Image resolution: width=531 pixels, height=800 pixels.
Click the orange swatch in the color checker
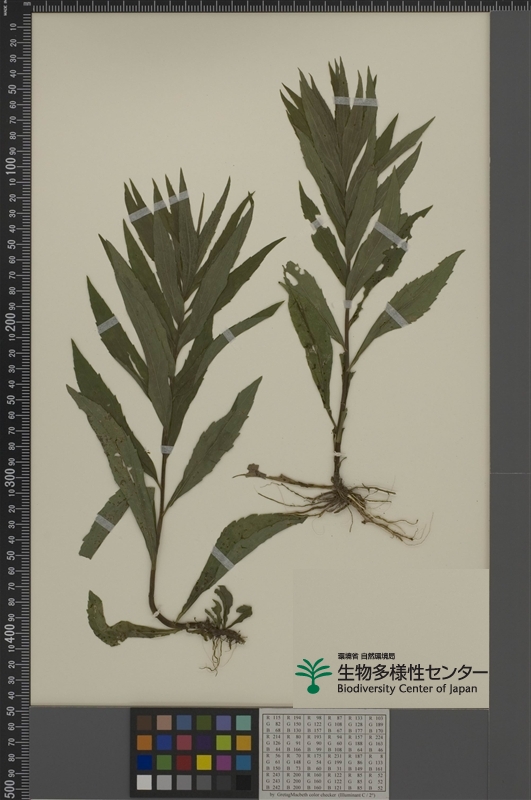144,742
